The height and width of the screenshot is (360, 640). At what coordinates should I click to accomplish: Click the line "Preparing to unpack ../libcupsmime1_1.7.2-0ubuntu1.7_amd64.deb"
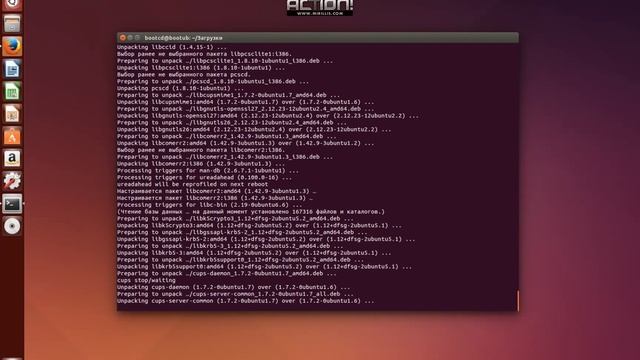228,95
